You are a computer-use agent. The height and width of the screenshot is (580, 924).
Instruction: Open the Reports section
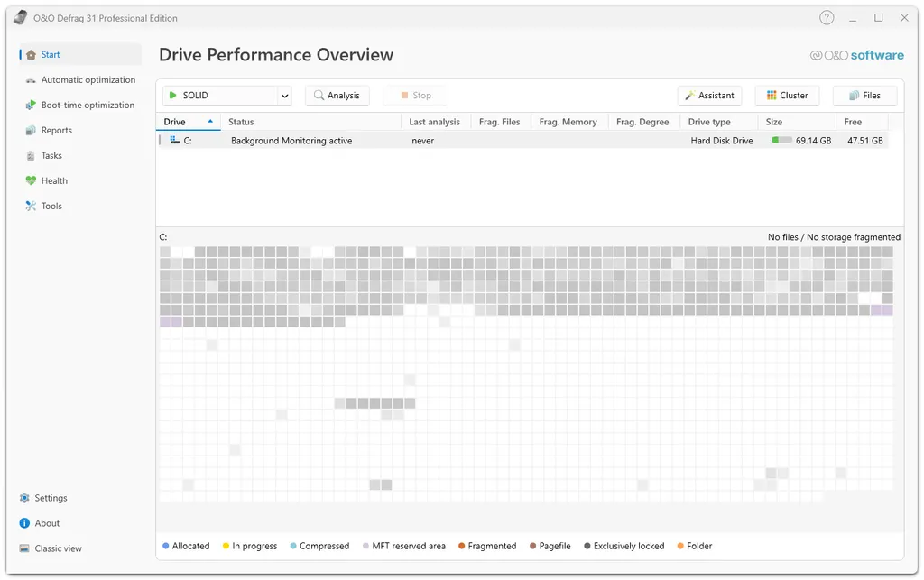[80, 131]
